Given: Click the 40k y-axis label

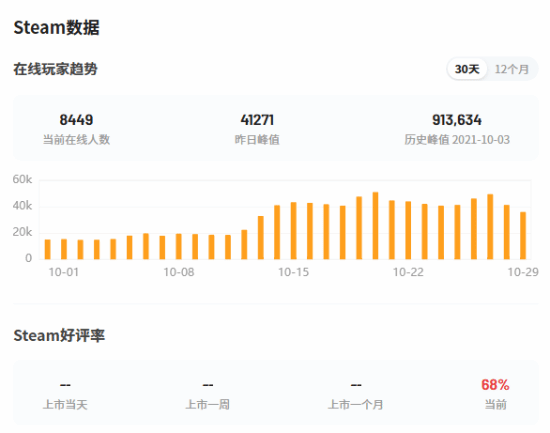Looking at the screenshot, I should coord(22,206).
